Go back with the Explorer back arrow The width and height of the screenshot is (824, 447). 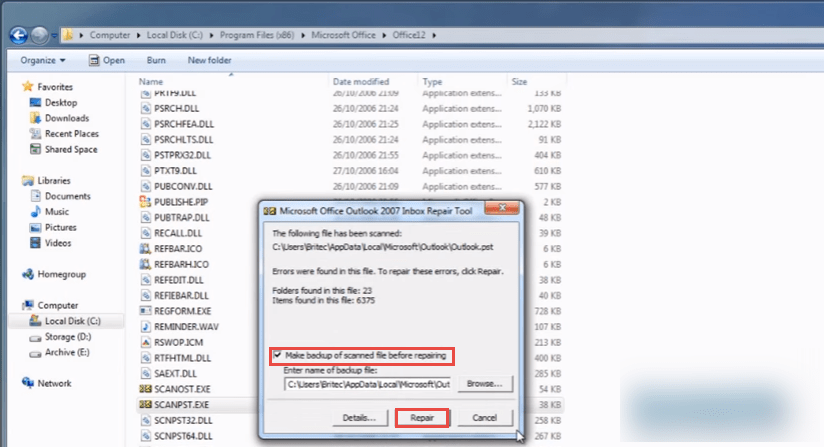tap(19, 35)
